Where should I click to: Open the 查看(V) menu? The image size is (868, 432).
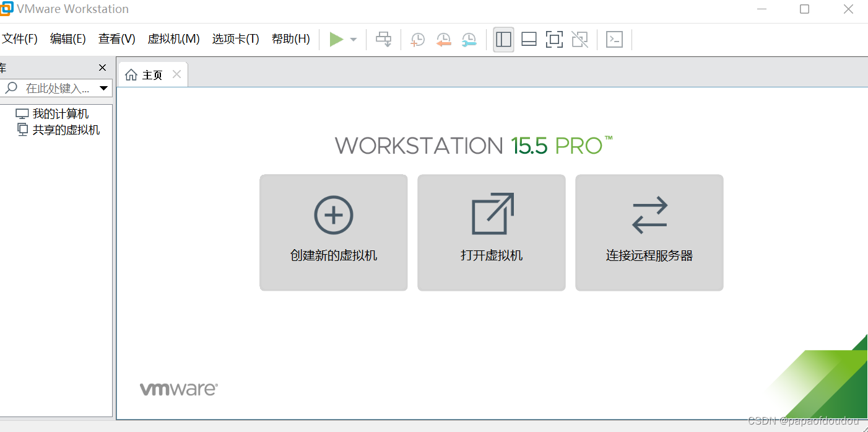click(117, 39)
